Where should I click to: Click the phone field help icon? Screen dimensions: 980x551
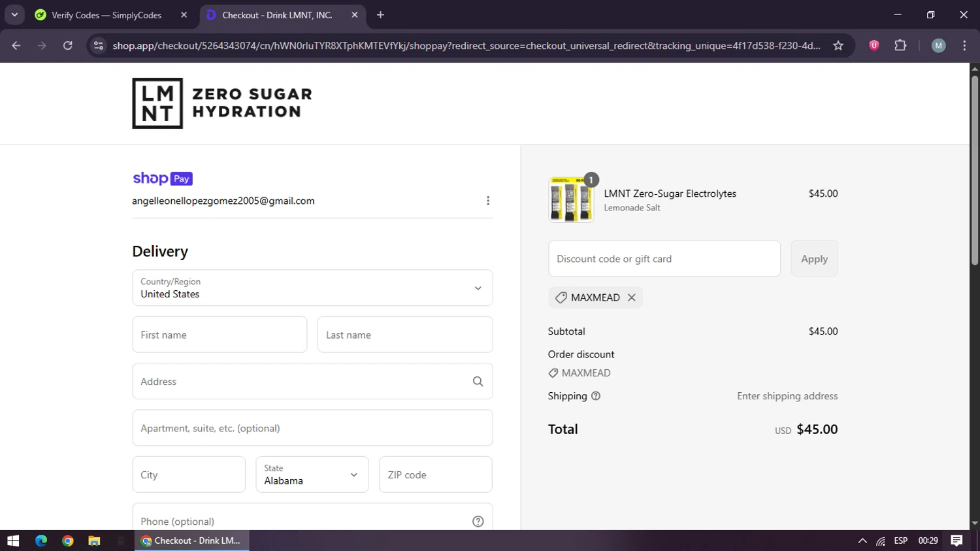click(x=478, y=522)
